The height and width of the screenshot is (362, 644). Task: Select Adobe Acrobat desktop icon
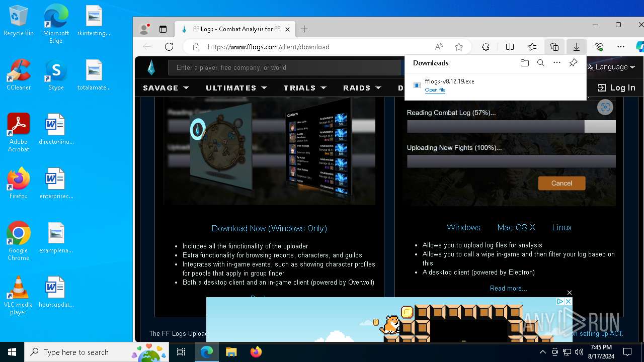coord(19,133)
